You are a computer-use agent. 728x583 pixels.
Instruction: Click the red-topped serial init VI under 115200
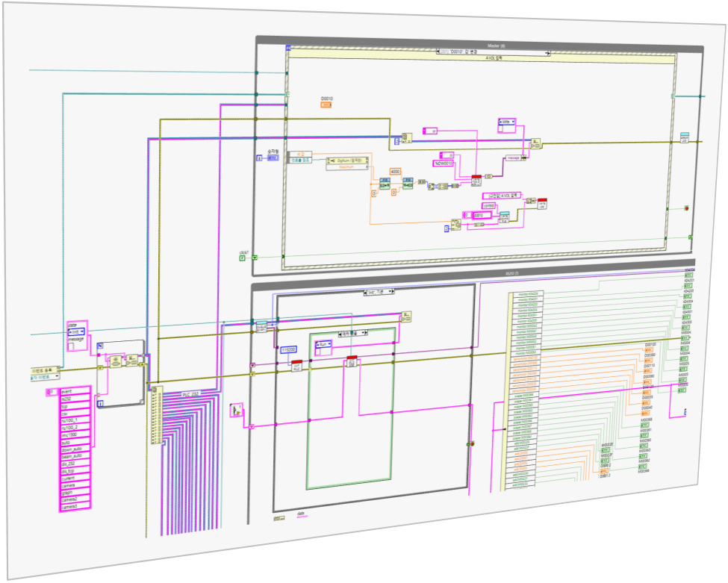pos(297,366)
